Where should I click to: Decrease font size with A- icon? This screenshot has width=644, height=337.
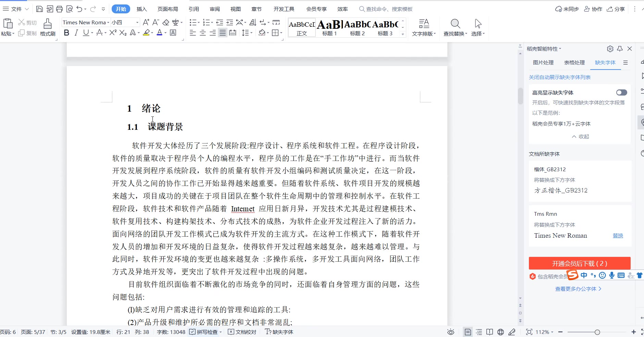click(156, 22)
